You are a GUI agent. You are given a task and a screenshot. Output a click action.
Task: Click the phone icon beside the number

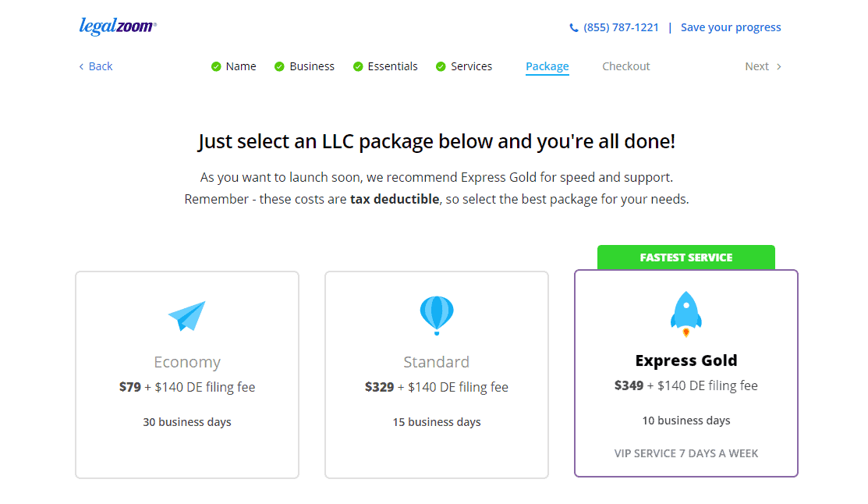[x=574, y=27]
